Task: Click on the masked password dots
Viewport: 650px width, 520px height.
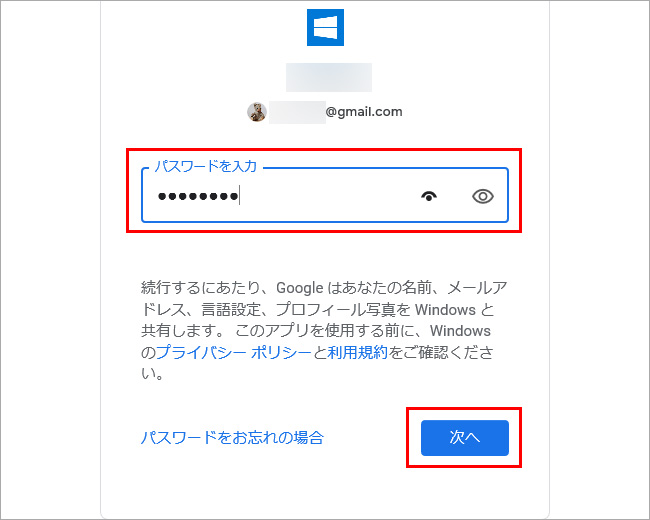Action: (198, 196)
